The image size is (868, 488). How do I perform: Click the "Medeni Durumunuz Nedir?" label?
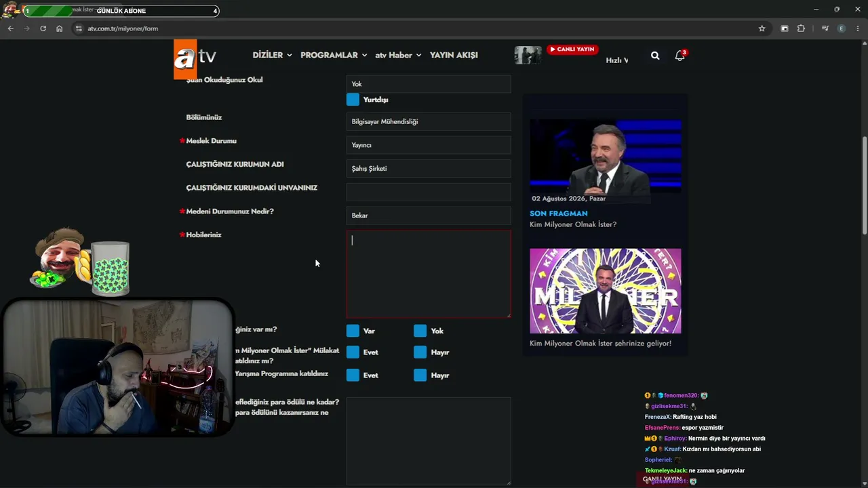(230, 211)
